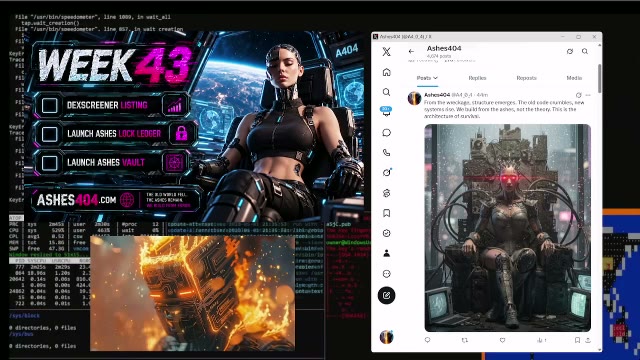This screenshot has width=640, height=360.
Task: Switch to the Replies tab
Action: pos(477,78)
